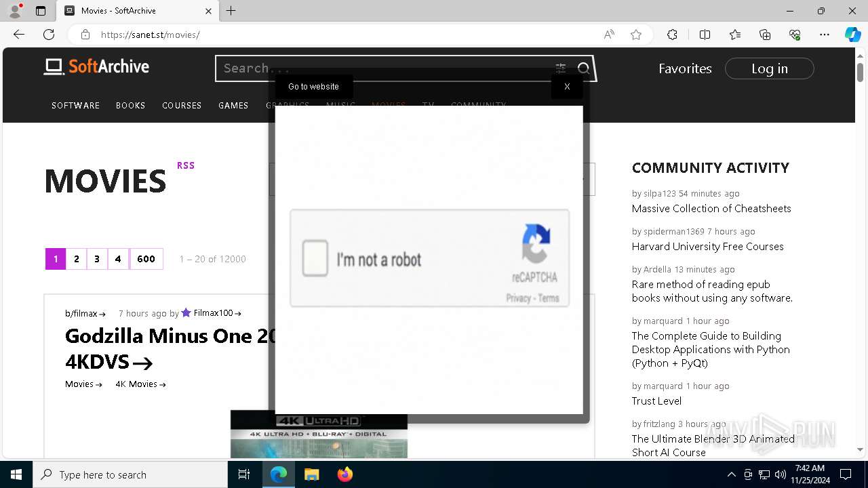Open Favorites in site header
868x488 pixels.
[685, 68]
